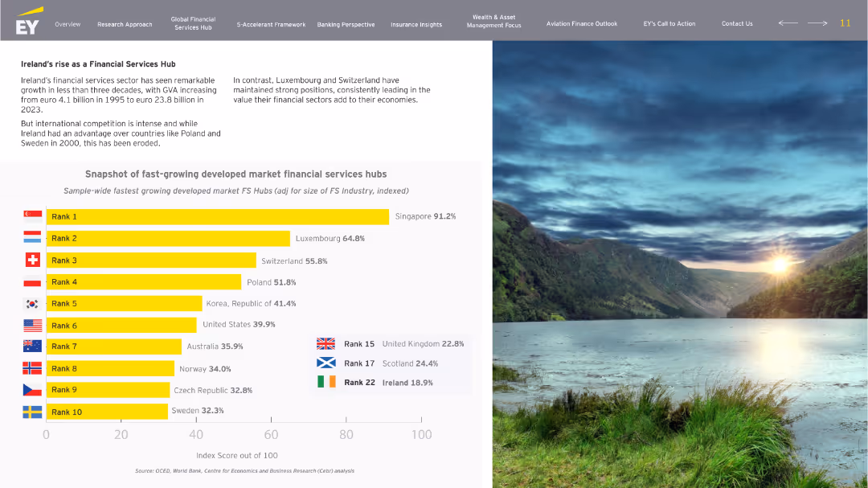Click the Ireland flag icon
Screen dimensions: 868x488
coord(326,382)
